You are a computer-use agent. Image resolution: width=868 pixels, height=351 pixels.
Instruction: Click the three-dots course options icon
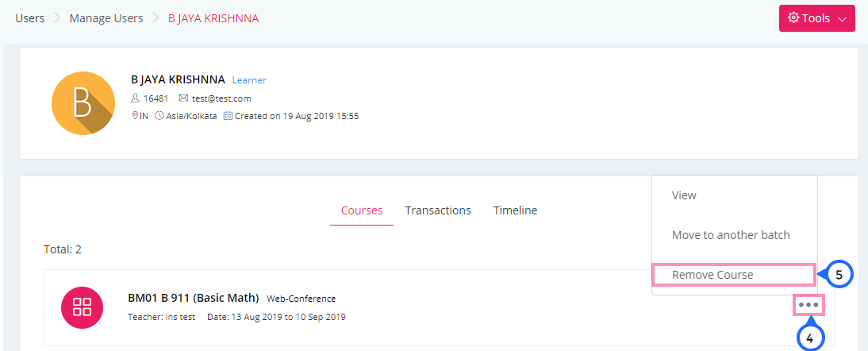click(808, 304)
